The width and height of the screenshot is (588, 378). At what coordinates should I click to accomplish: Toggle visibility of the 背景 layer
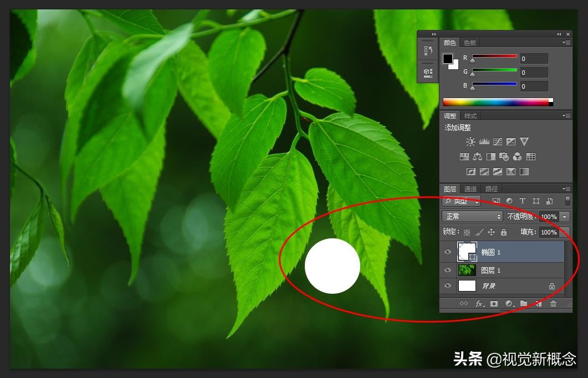(x=447, y=285)
